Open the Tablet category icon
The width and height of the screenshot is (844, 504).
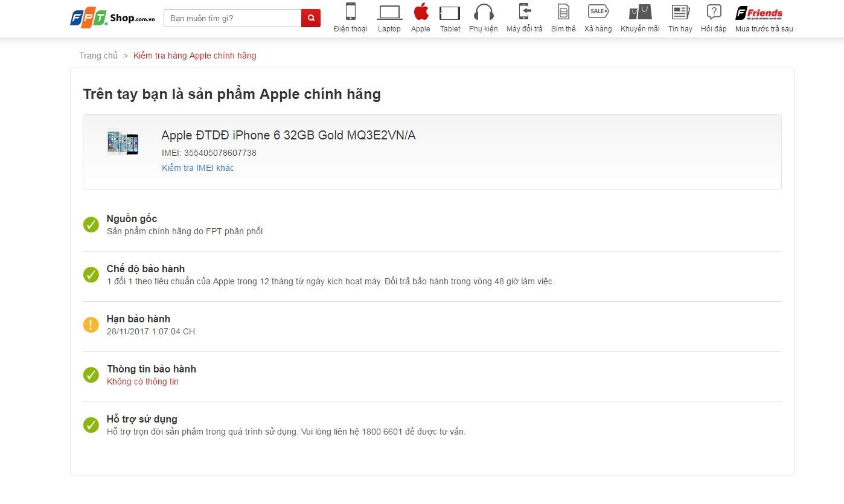coord(450,13)
